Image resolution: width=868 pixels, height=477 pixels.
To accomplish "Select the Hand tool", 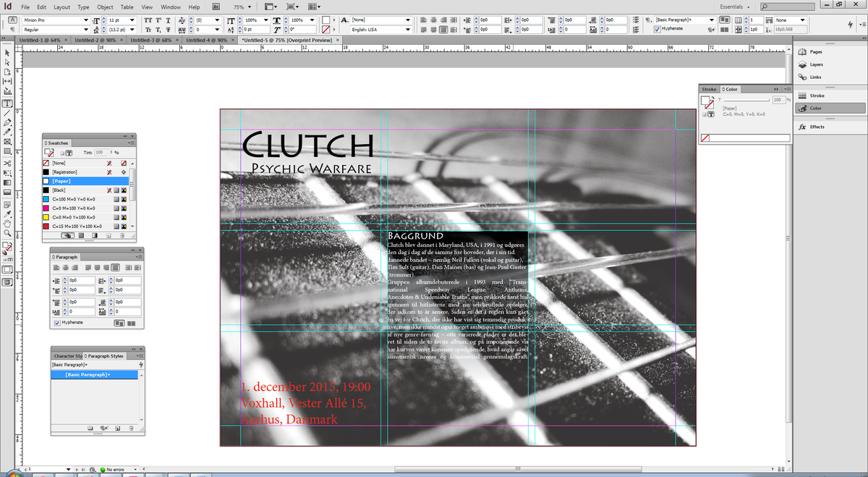I will pos(7,224).
